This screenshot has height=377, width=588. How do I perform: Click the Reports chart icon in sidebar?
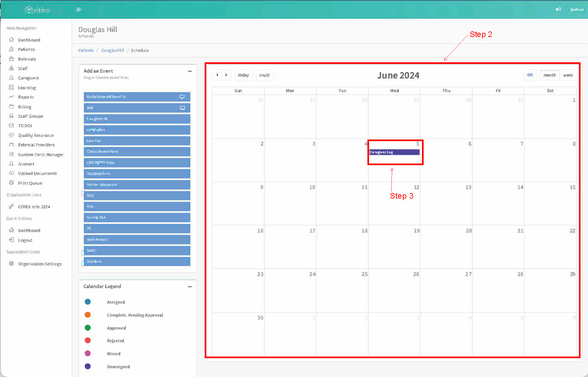tap(11, 97)
